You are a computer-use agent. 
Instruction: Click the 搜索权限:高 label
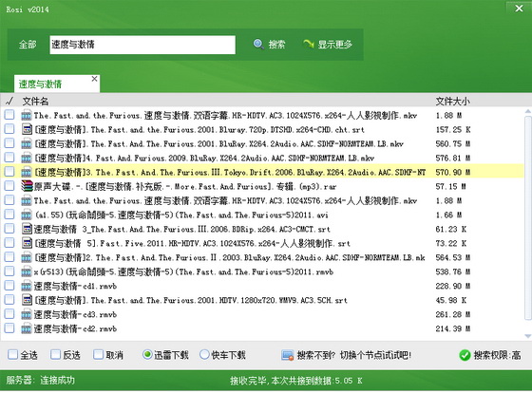click(x=497, y=355)
